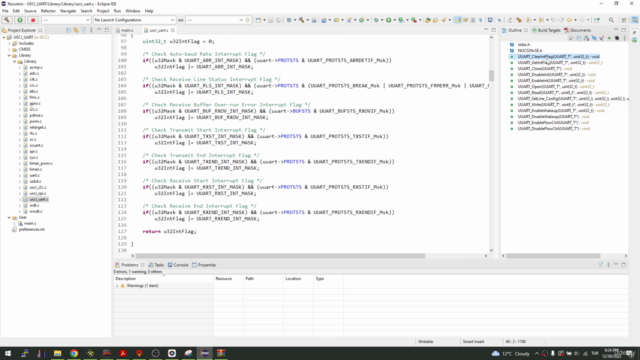Select usci_i2c.c in Project Explorer
The width and height of the screenshot is (640, 360).
[x=38, y=187]
